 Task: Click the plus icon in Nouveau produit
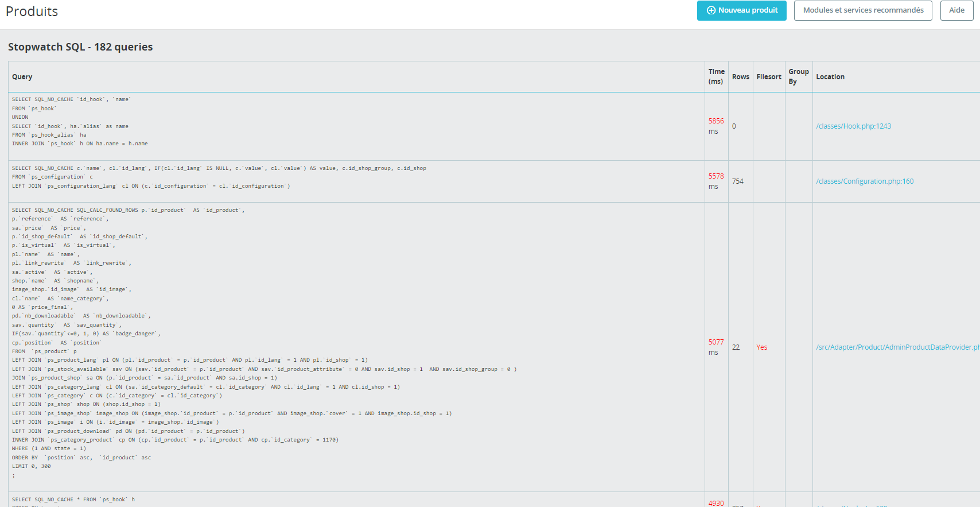pyautogui.click(x=711, y=10)
